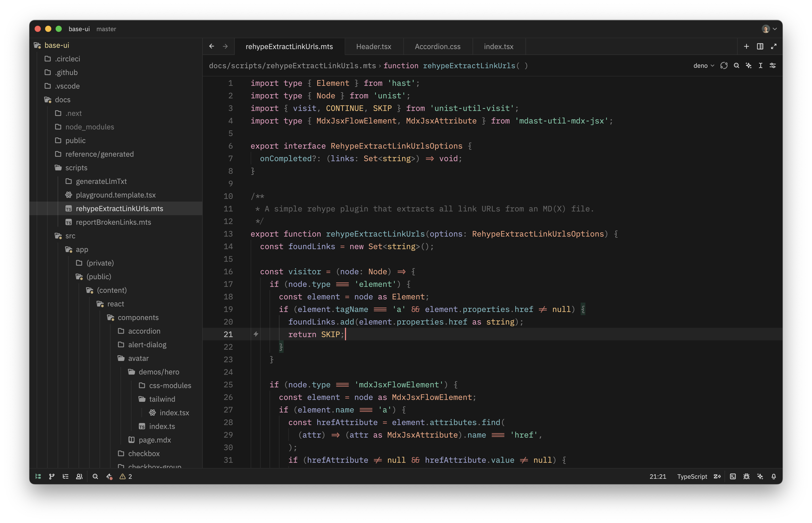
Task: Click the 21:21 cursor position indicator
Action: tap(658, 476)
